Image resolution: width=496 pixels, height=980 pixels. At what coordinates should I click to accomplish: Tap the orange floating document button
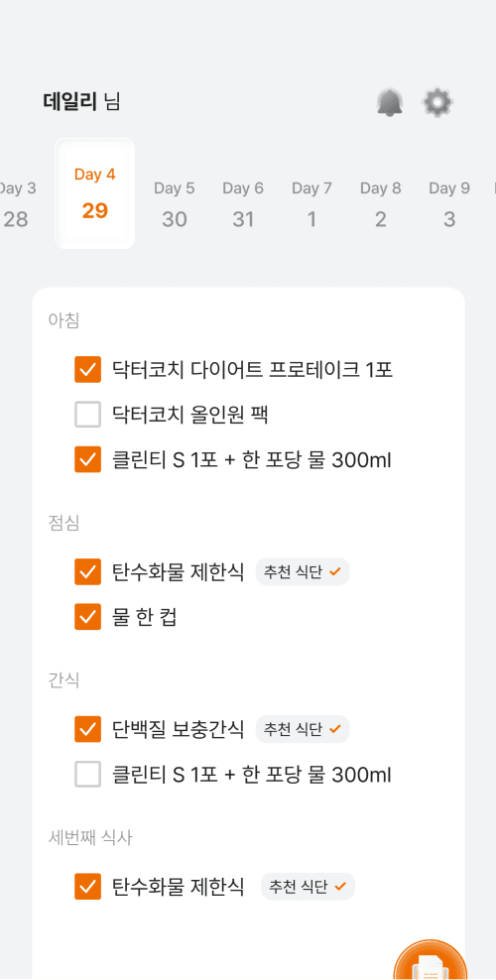[x=432, y=960]
